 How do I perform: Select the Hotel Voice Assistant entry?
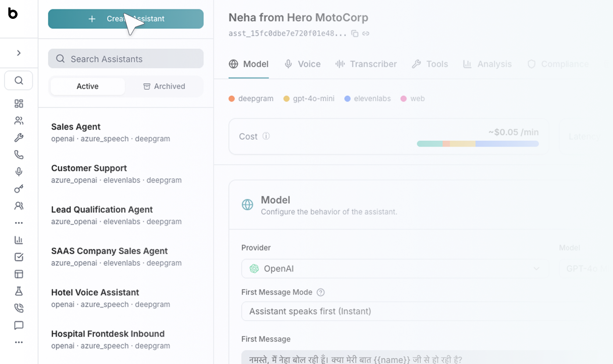126,298
